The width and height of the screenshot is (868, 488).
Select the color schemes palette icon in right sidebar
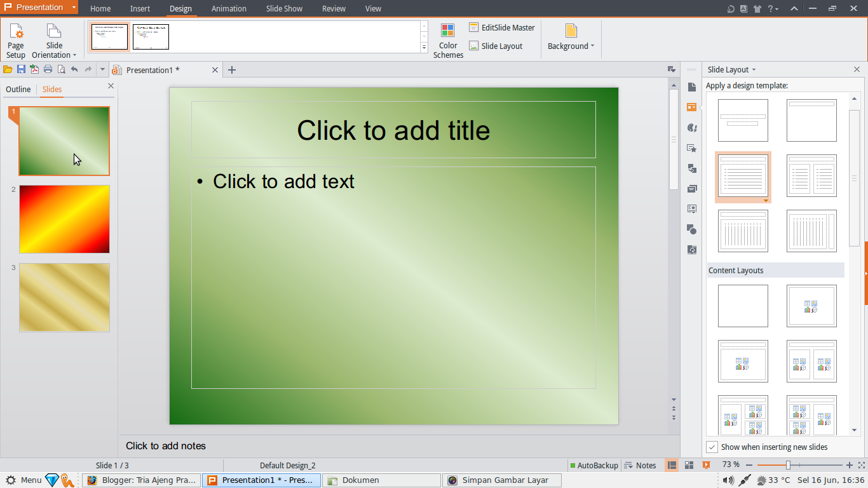coord(692,128)
